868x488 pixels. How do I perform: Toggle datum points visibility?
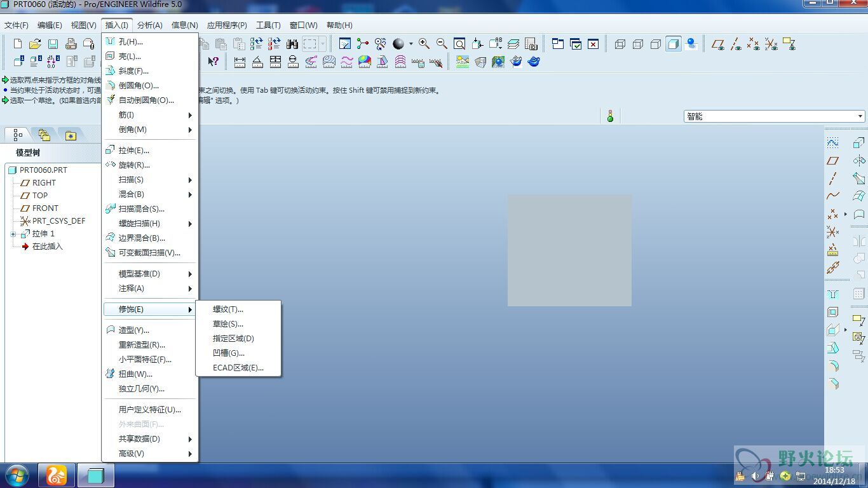pos(754,44)
